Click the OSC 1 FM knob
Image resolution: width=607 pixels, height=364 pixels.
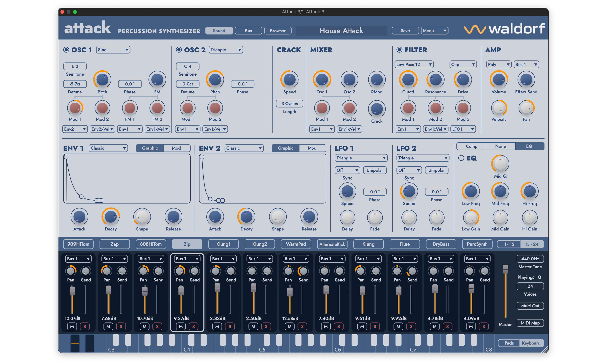pos(157,79)
